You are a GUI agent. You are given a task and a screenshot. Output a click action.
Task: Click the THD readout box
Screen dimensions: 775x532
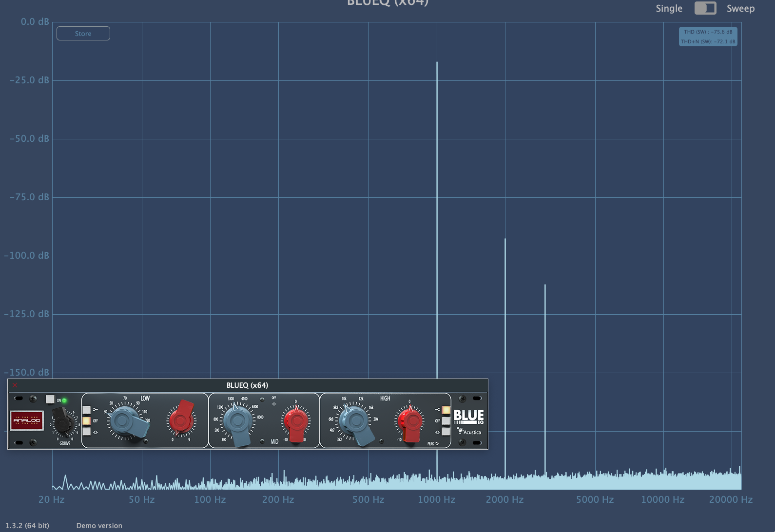tap(708, 37)
